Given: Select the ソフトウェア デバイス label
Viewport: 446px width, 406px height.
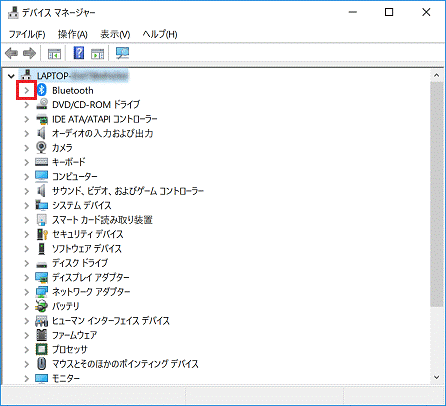Looking at the screenshot, I should click(x=87, y=248).
